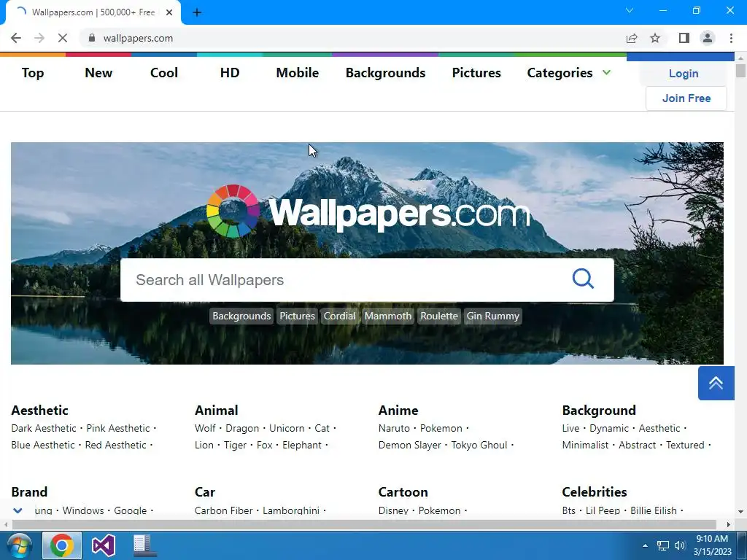The image size is (747, 560).
Task: Click the vertical scrollbar down arrow
Action: [x=741, y=512]
